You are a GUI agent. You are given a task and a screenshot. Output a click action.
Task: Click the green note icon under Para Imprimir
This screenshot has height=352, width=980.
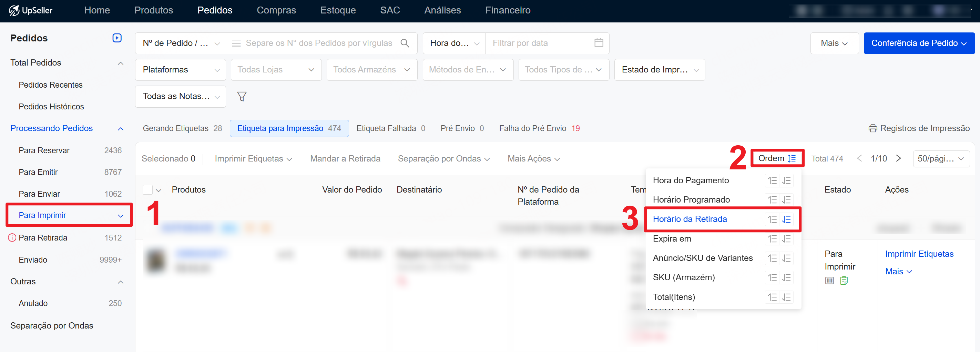[844, 281]
